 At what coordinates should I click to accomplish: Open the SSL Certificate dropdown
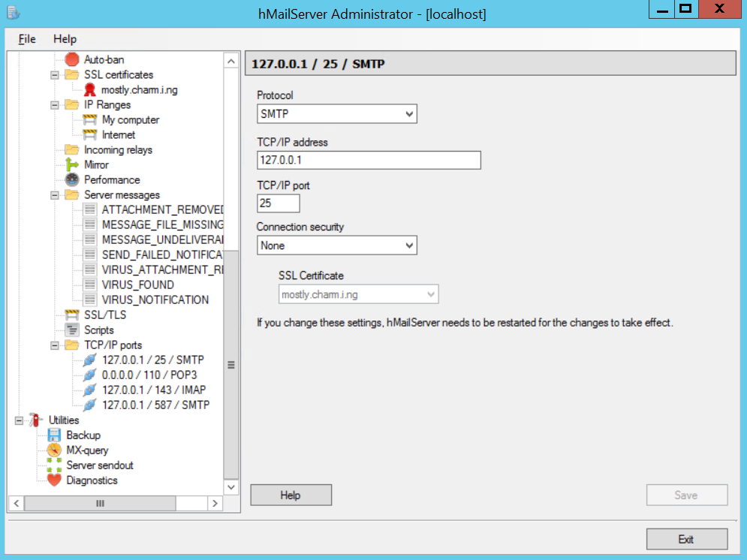358,294
